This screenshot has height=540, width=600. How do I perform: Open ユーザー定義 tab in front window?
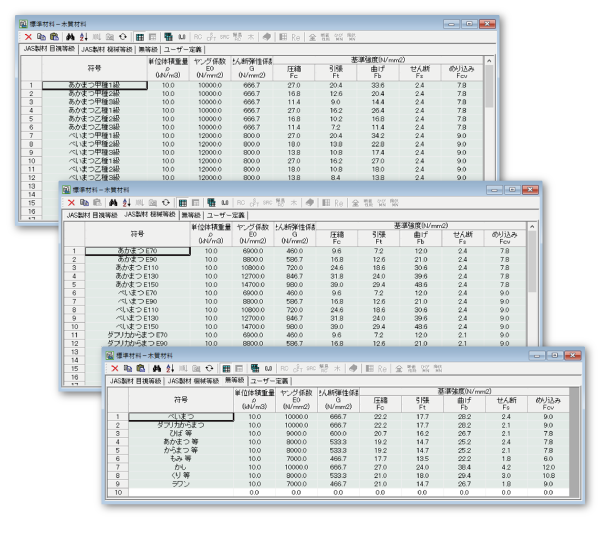269,381
